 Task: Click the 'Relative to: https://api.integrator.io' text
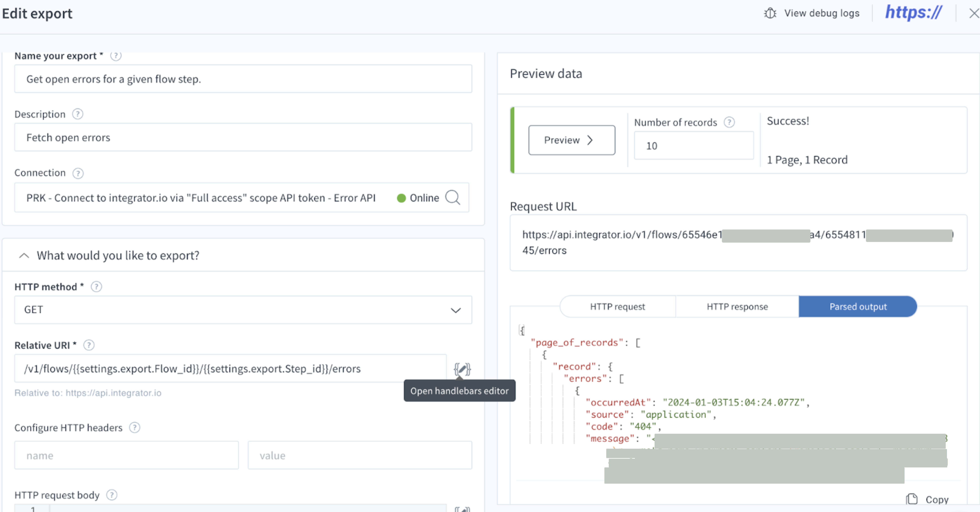(88, 393)
